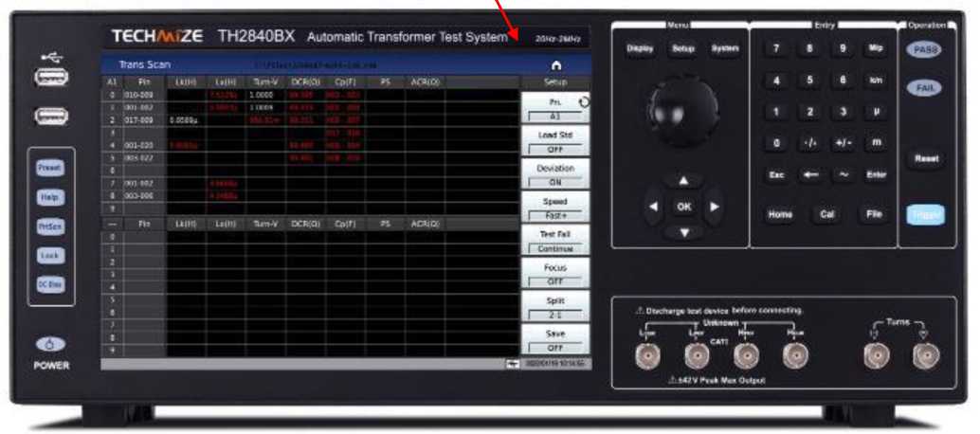
Task: Tap number 1 key
Action: pos(776,113)
